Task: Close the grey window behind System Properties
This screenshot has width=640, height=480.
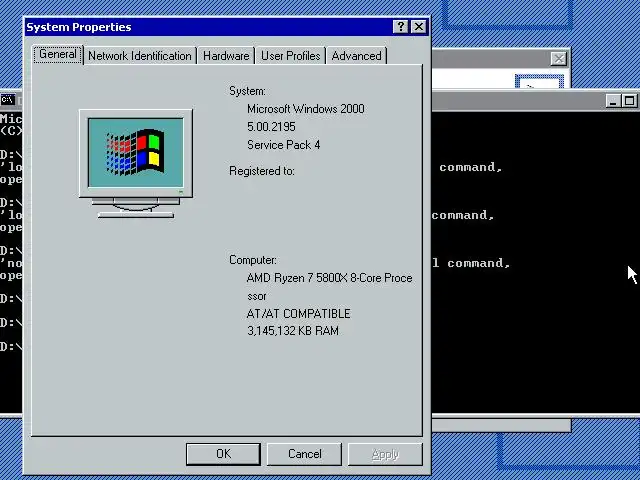Action: pos(558,59)
